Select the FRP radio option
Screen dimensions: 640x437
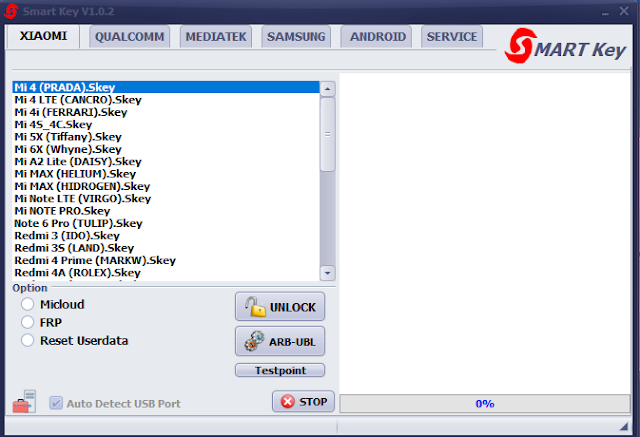pyautogui.click(x=27, y=322)
